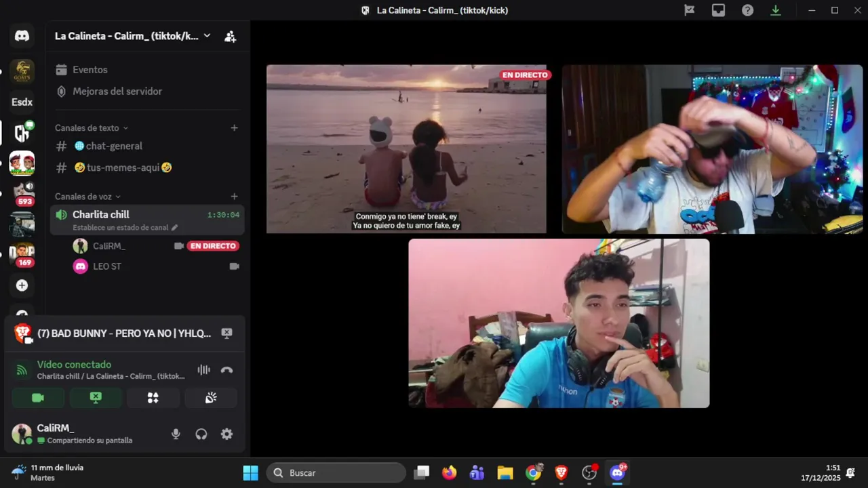Mute the microphone
Screen dimensions: 868x488
coord(176,434)
